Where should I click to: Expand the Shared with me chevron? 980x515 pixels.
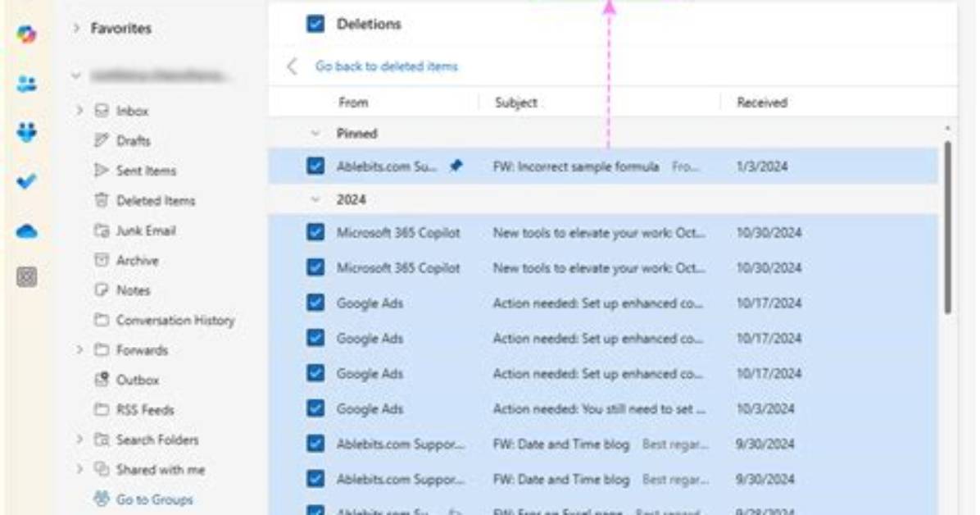79,469
